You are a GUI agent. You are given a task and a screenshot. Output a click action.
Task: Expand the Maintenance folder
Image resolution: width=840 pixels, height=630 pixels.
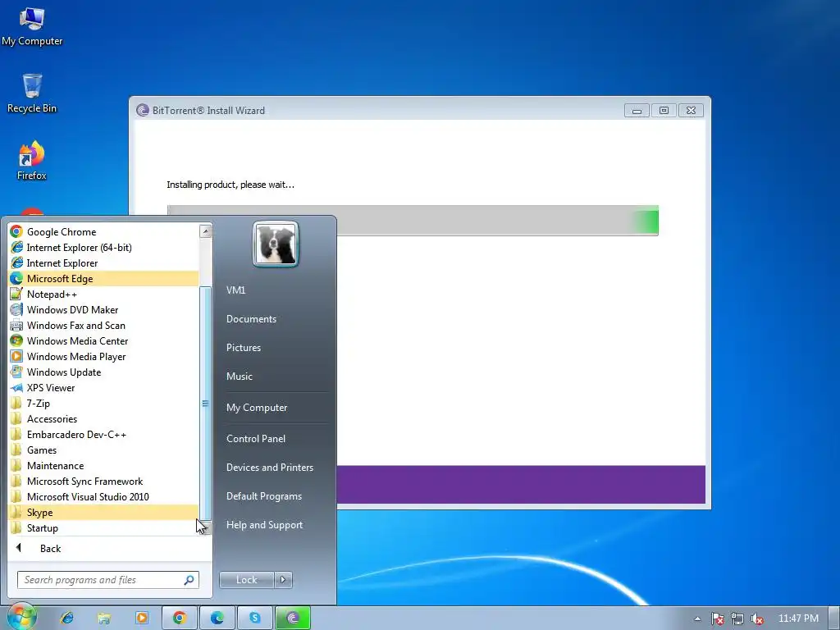coord(103,466)
